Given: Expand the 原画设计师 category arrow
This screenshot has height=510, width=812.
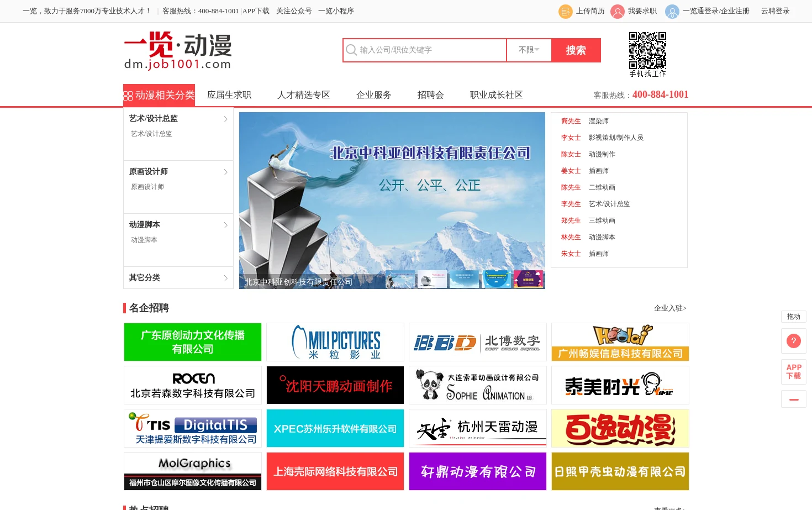Looking at the screenshot, I should click(x=225, y=172).
